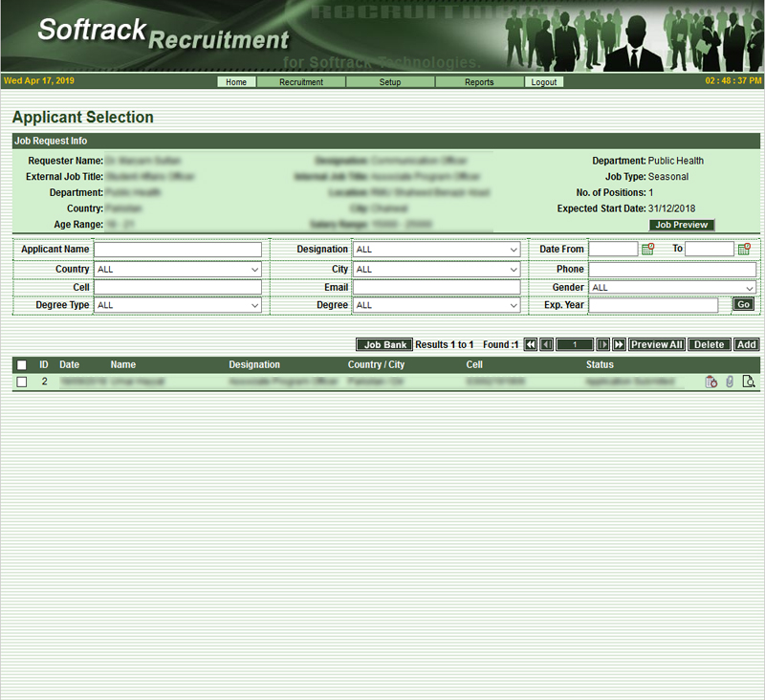
Task: Open the Date From calendar picker
Action: click(647, 249)
